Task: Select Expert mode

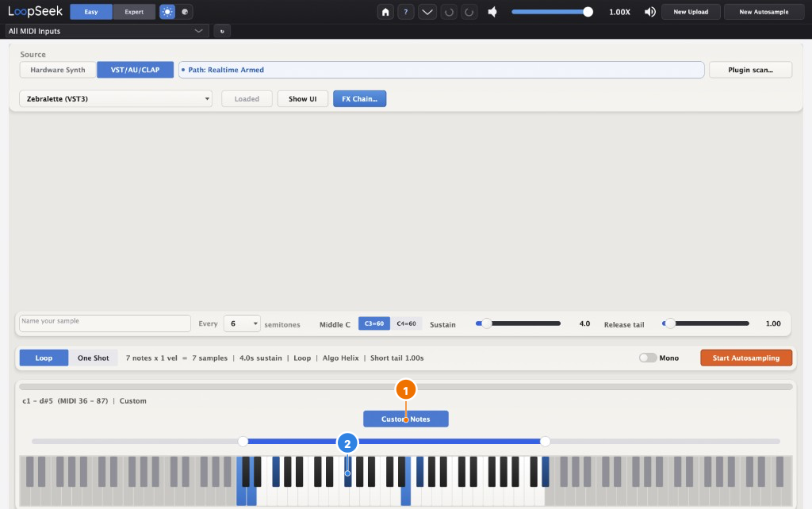Action: 134,11
